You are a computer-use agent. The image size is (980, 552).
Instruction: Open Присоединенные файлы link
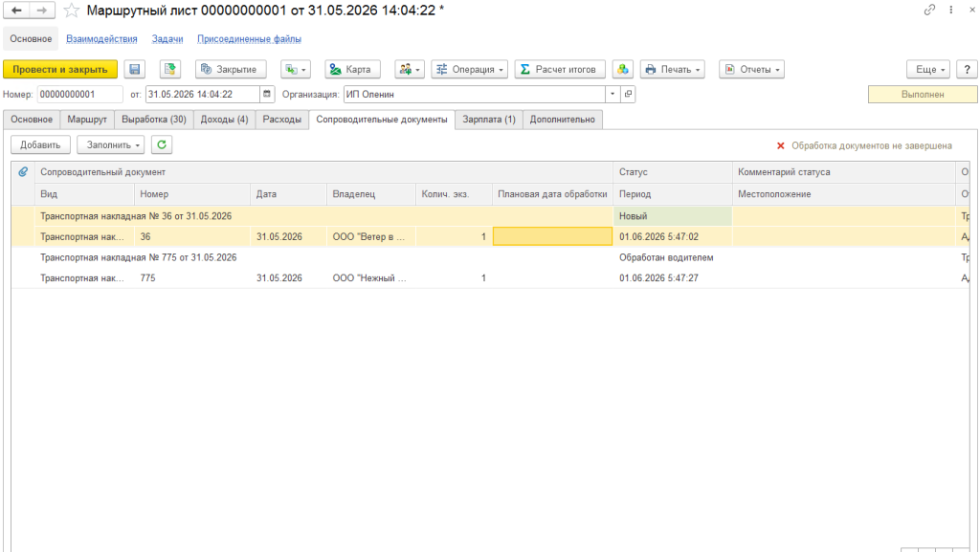(x=250, y=38)
